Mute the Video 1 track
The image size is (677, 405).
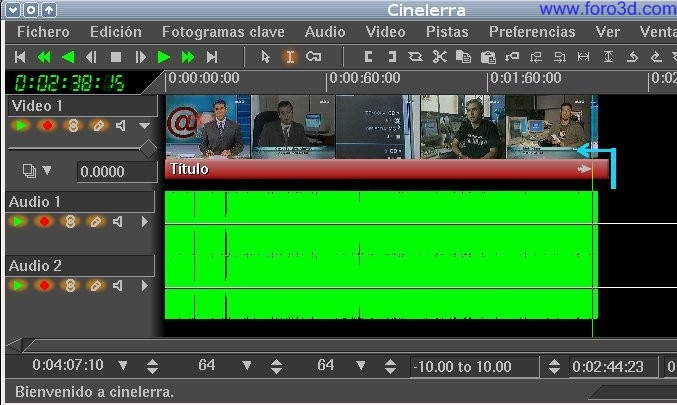click(120, 126)
